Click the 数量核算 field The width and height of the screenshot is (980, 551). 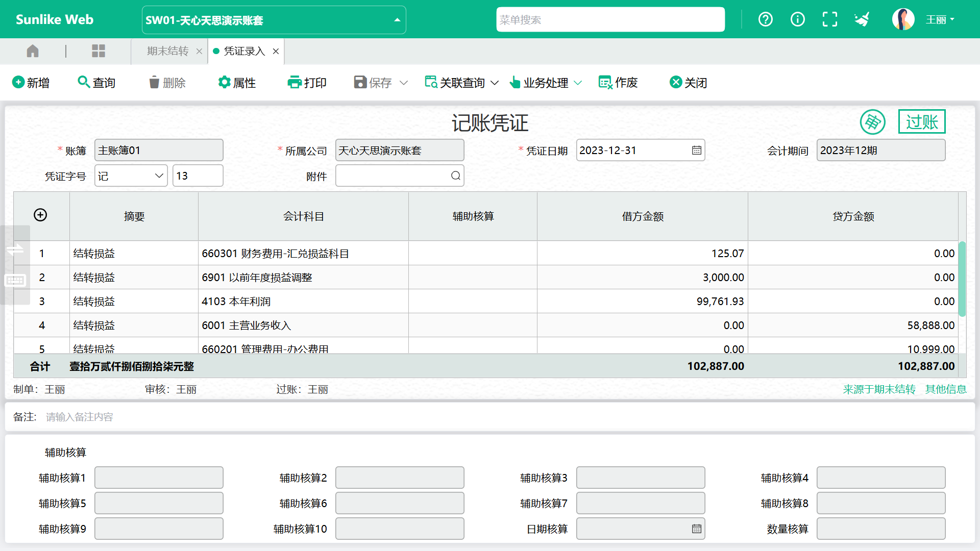click(x=881, y=529)
